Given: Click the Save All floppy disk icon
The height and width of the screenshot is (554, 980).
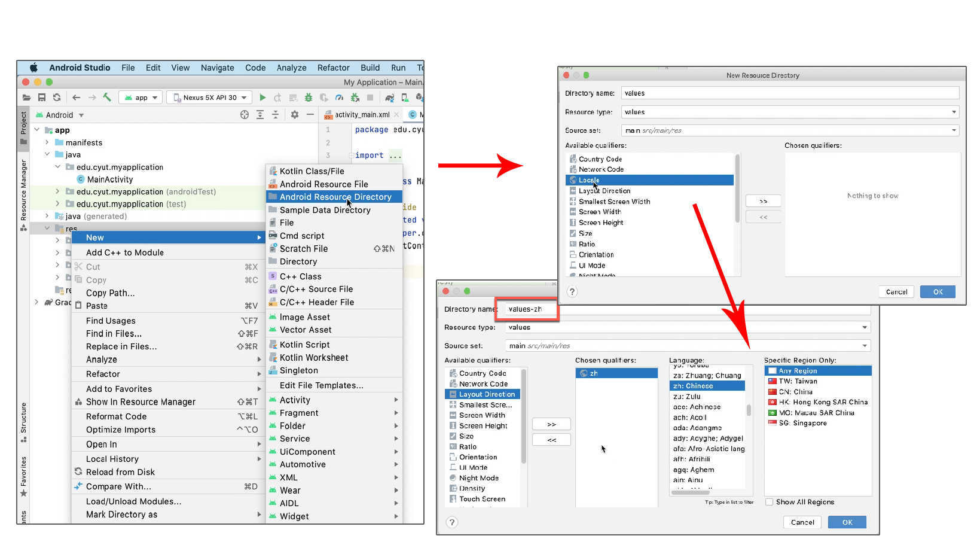Looking at the screenshot, I should pyautogui.click(x=42, y=98).
